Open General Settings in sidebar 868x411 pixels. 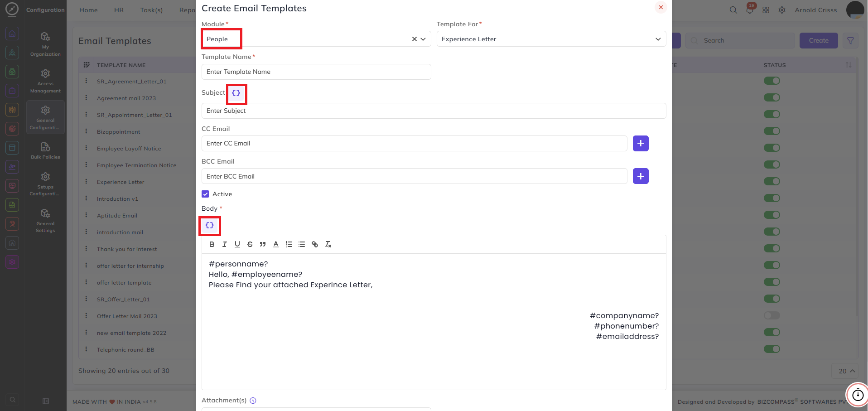[x=45, y=221]
